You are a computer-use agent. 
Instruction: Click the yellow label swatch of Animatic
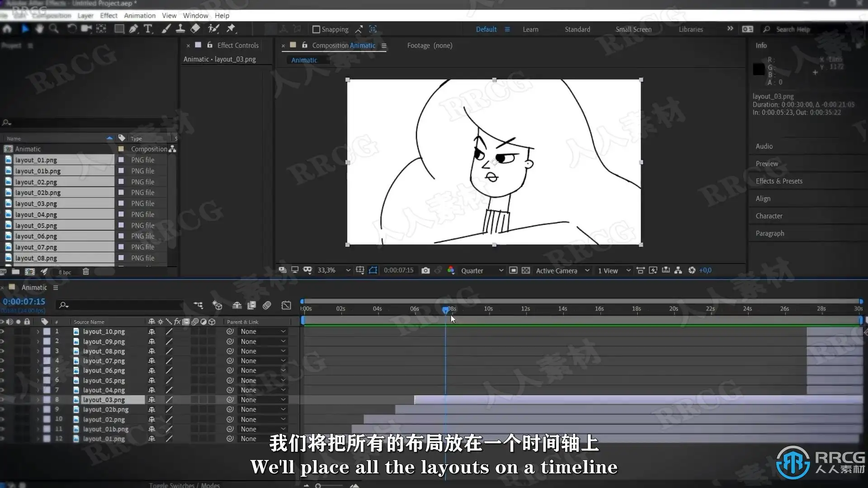click(x=121, y=149)
